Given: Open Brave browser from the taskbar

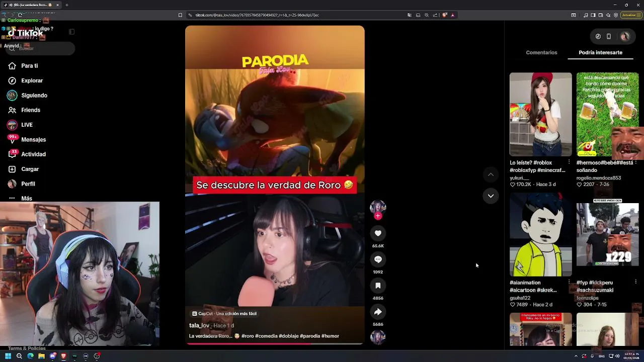Looking at the screenshot, I should (63, 356).
